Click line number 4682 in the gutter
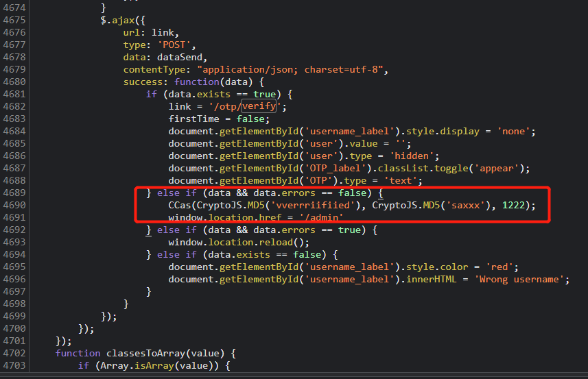 pyautogui.click(x=14, y=106)
